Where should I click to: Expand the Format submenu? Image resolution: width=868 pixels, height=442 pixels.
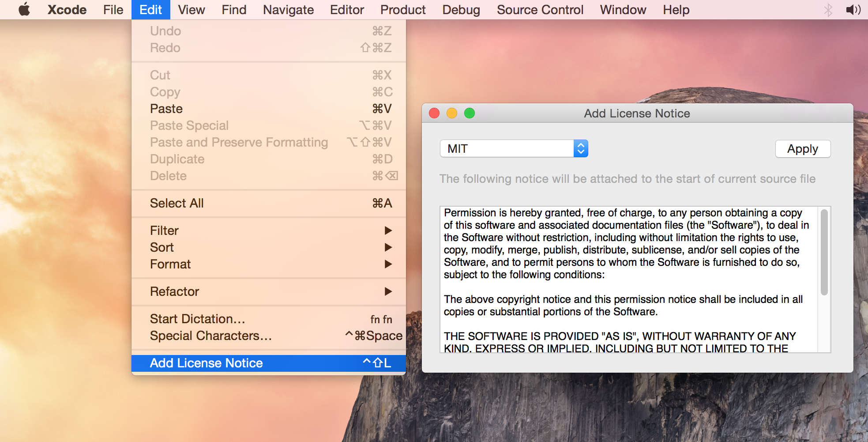coord(269,264)
